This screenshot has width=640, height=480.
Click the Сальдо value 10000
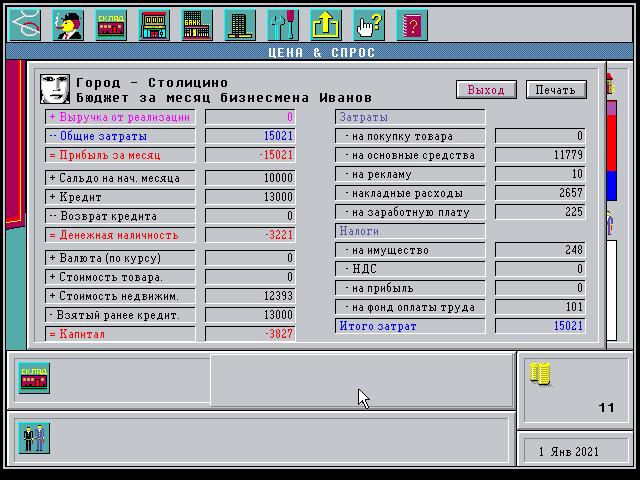(250, 178)
